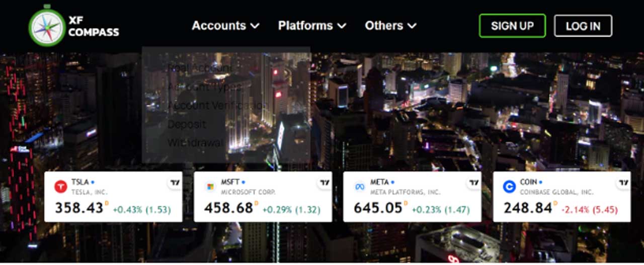Image resolution: width=644 pixels, height=265 pixels.
Task: Click the Meta logo on META card
Action: click(x=360, y=187)
